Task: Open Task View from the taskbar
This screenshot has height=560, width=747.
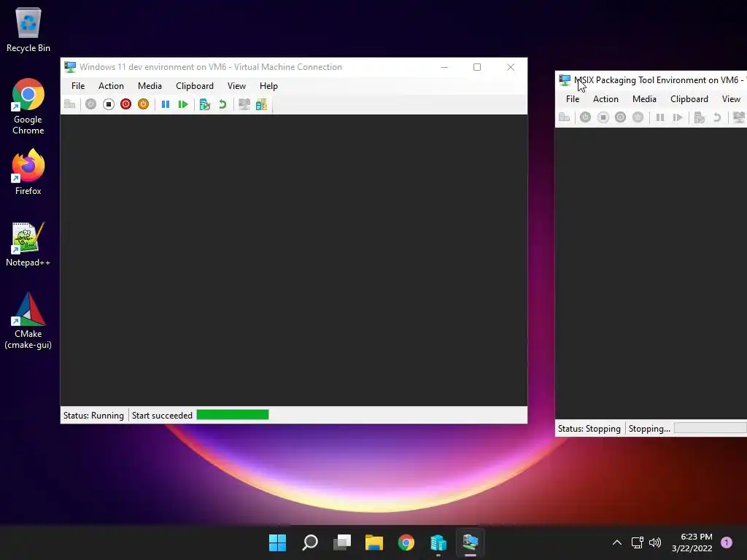Action: (342, 542)
